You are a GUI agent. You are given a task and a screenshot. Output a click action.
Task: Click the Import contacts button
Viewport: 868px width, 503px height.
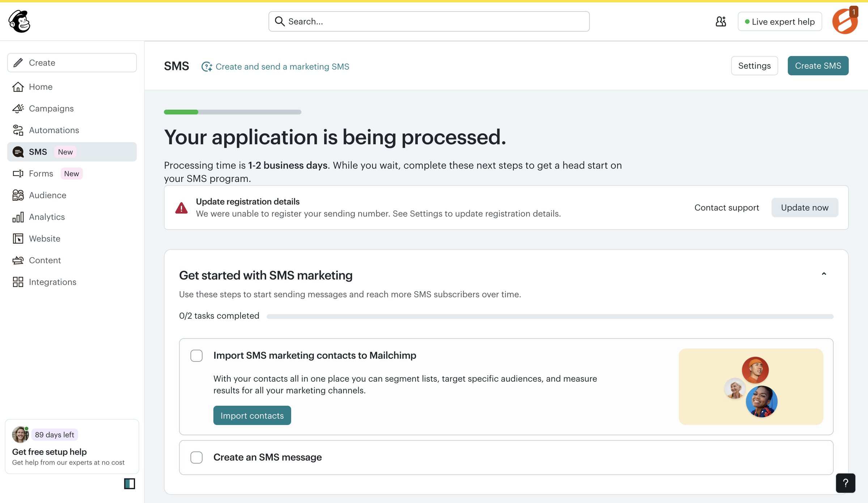252,415
